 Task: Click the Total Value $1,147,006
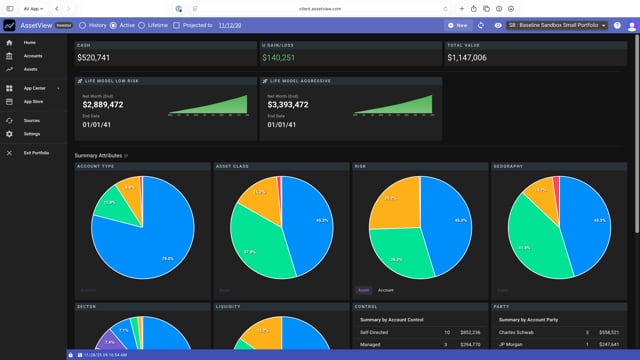467,58
